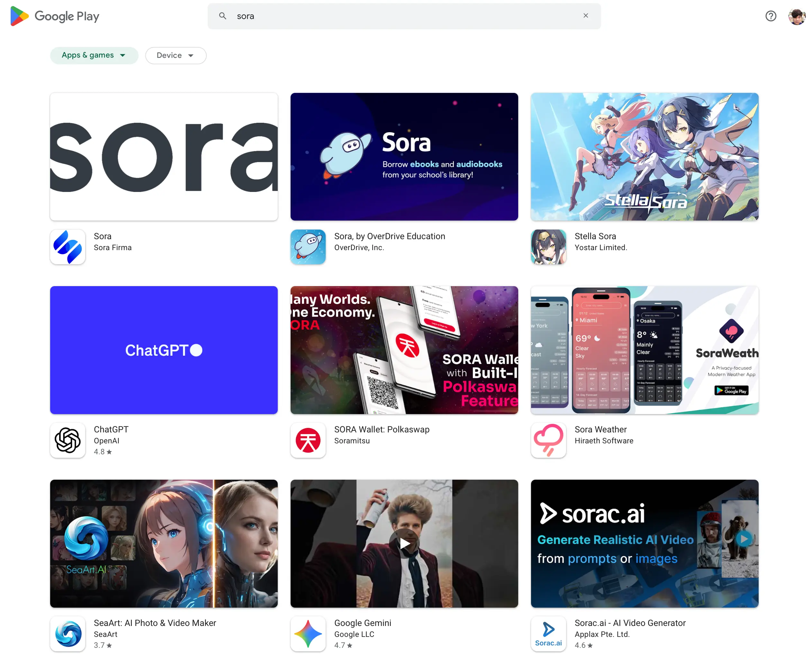Open the Sora Firma app icon
Image resolution: width=812 pixels, height=661 pixels.
pos(68,247)
